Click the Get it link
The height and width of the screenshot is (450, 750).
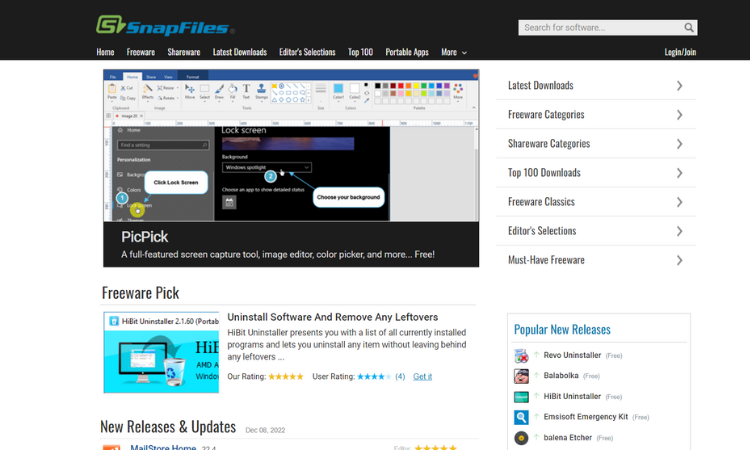click(x=422, y=376)
